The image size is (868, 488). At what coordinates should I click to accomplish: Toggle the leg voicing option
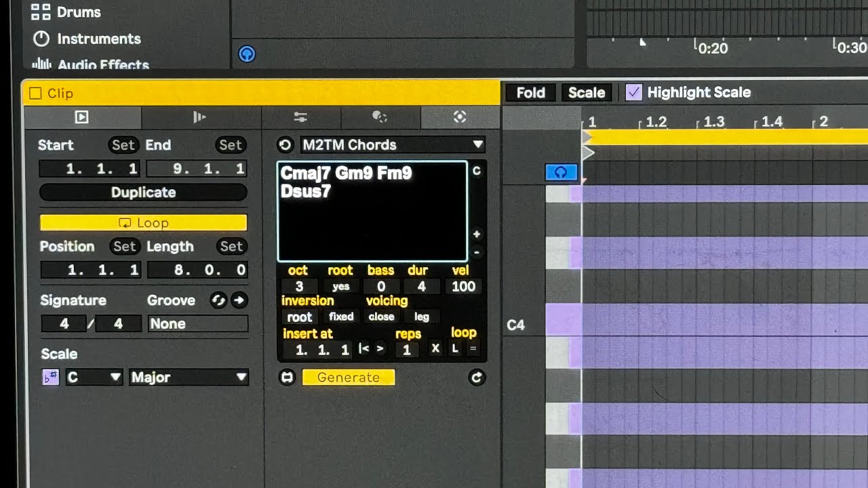pyautogui.click(x=422, y=317)
